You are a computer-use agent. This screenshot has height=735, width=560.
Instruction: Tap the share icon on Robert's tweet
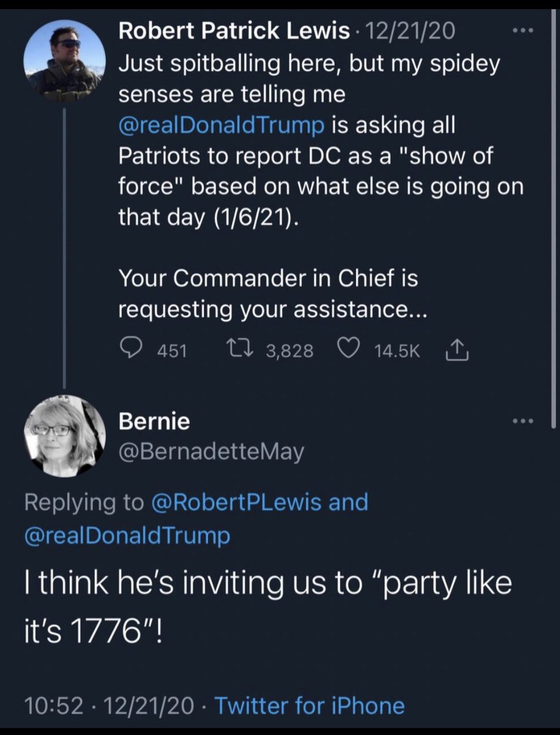coord(458,350)
